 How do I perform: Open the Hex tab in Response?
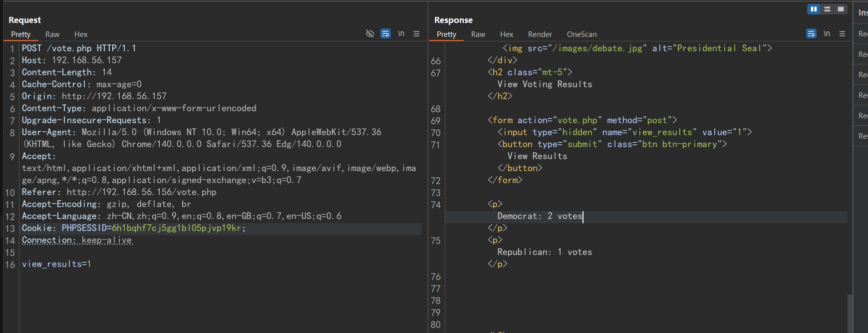tap(507, 34)
